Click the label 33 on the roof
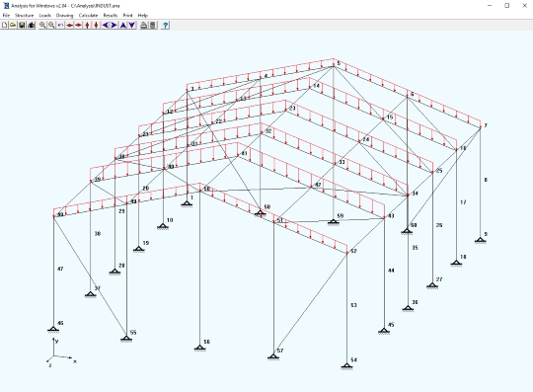 (342, 162)
